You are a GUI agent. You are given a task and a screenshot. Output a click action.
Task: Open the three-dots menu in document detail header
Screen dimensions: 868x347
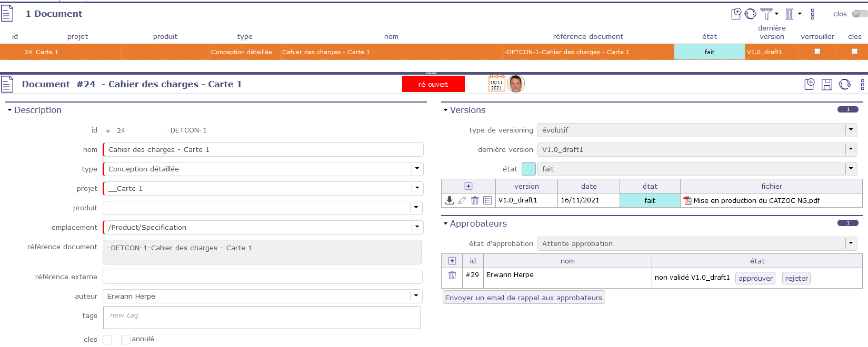(x=862, y=84)
